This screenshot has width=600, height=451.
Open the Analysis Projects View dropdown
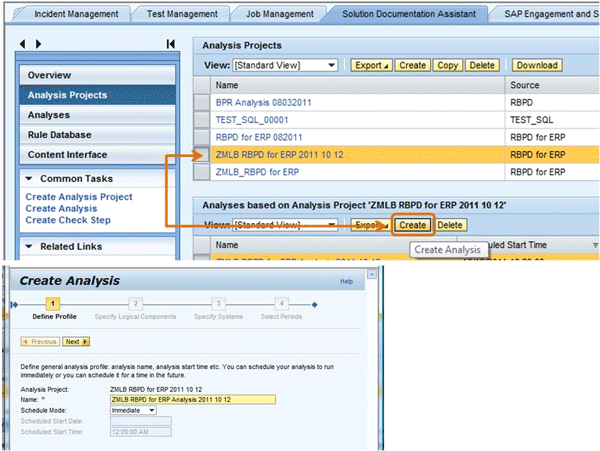tap(330, 65)
